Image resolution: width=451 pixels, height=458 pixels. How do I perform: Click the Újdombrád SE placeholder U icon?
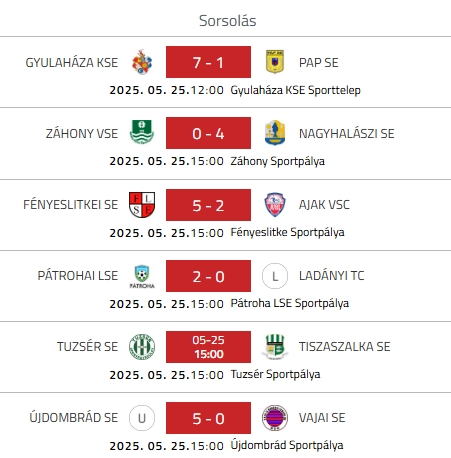point(142,418)
